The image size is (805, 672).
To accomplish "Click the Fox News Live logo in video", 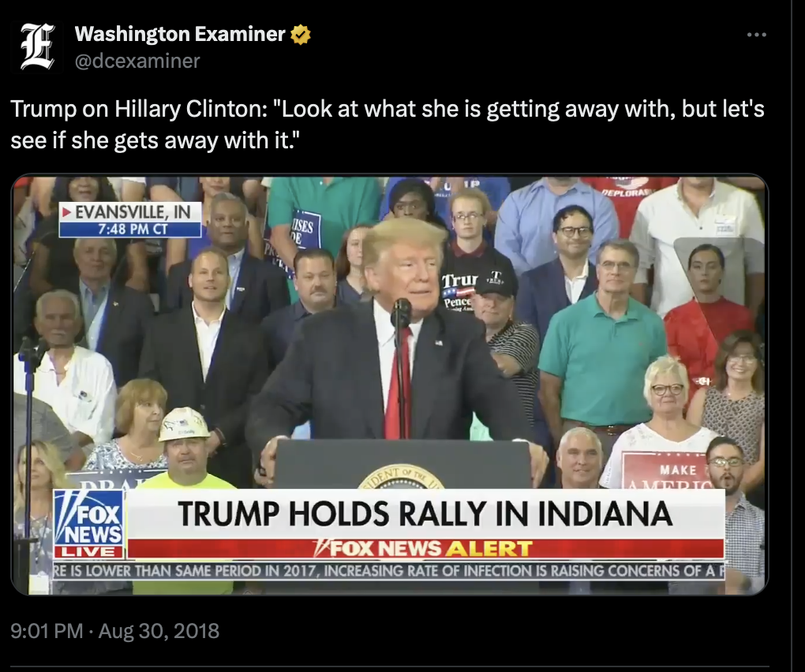I will 89,524.
